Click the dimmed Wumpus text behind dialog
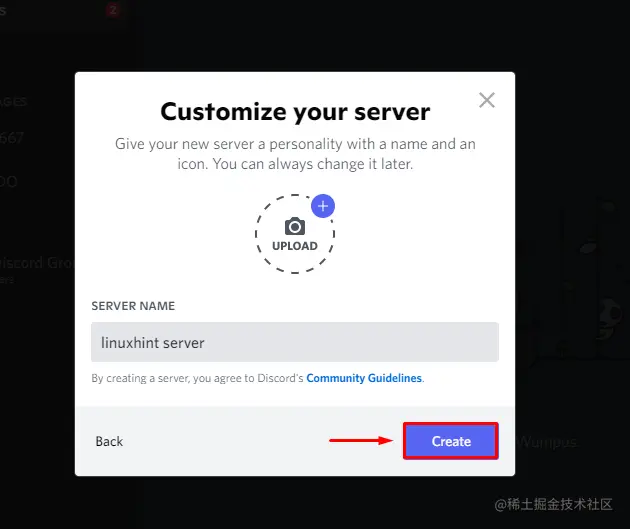 548,442
